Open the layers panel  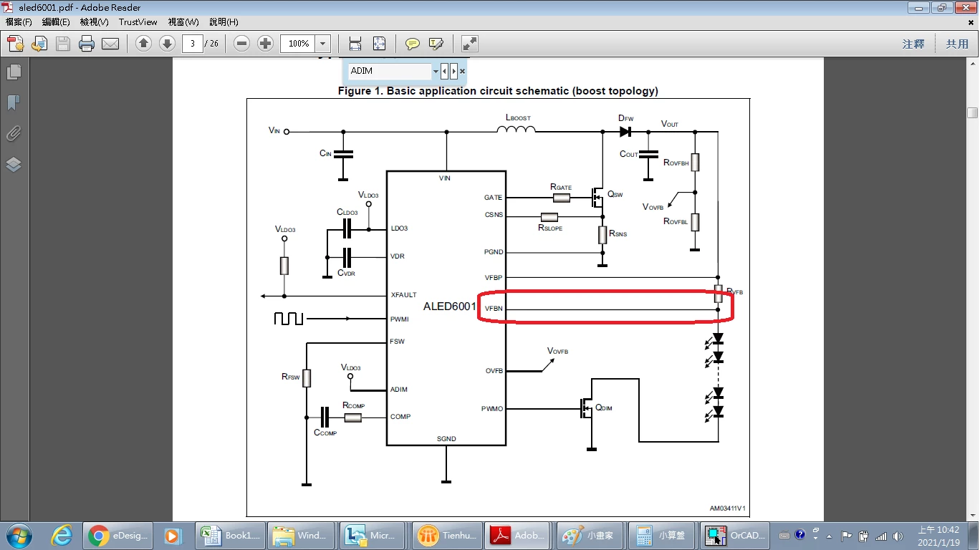coord(14,165)
